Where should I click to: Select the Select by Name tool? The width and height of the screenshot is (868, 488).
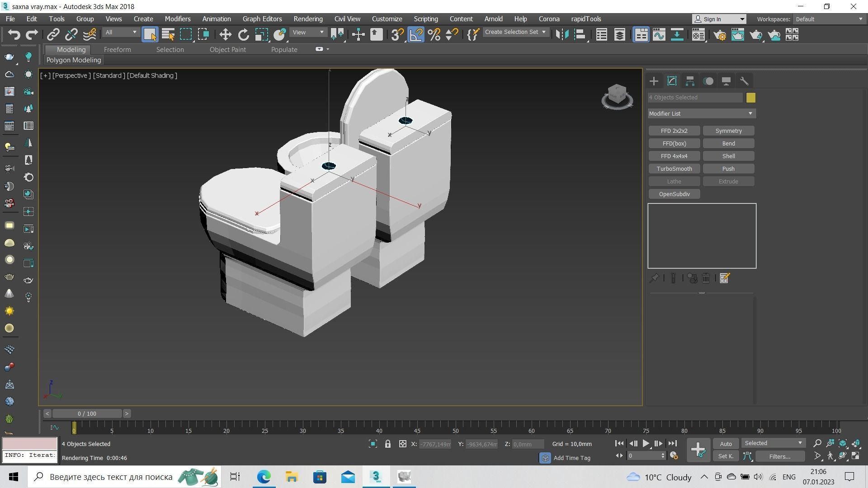168,34
